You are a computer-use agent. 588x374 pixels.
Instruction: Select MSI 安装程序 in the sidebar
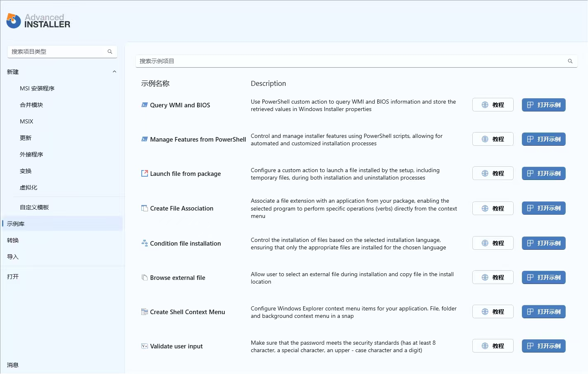point(37,88)
